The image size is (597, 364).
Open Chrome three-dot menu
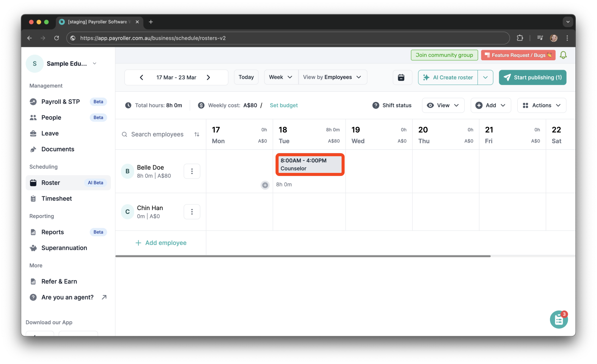point(567,38)
